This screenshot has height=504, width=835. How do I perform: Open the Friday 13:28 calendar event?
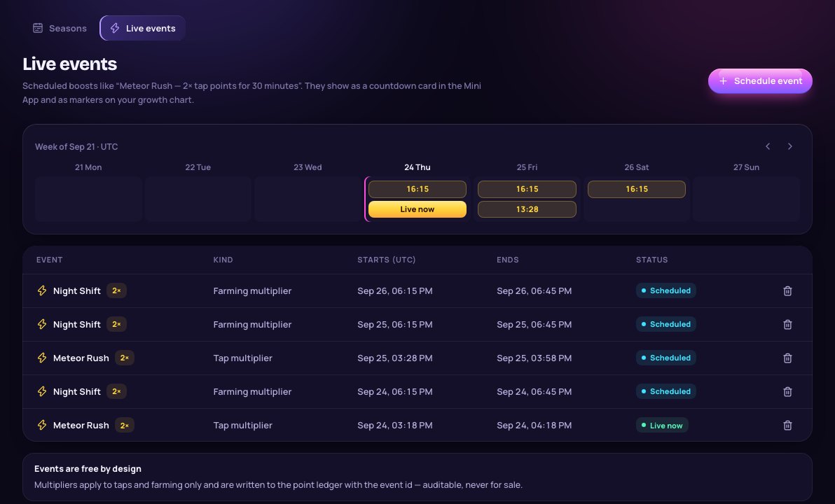point(527,209)
